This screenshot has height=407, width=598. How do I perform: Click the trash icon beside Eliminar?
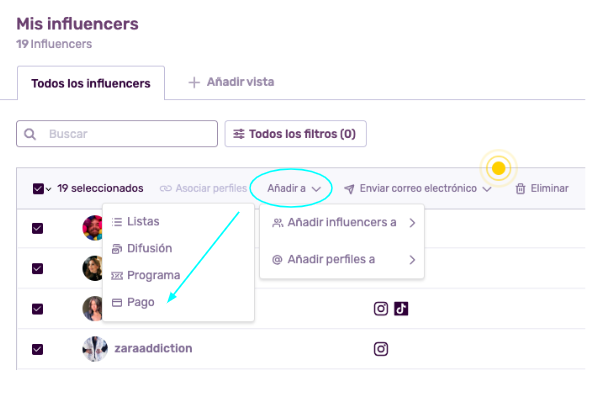[x=520, y=188]
